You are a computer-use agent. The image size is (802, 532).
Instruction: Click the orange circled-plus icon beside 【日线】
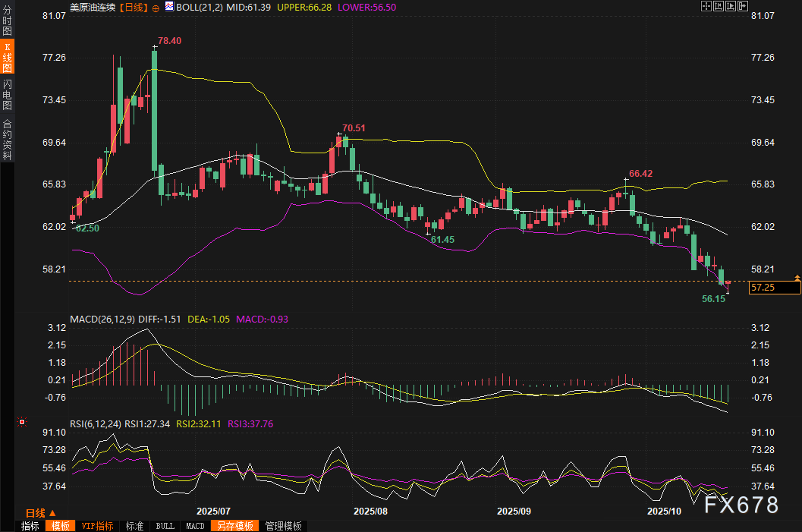click(x=156, y=8)
